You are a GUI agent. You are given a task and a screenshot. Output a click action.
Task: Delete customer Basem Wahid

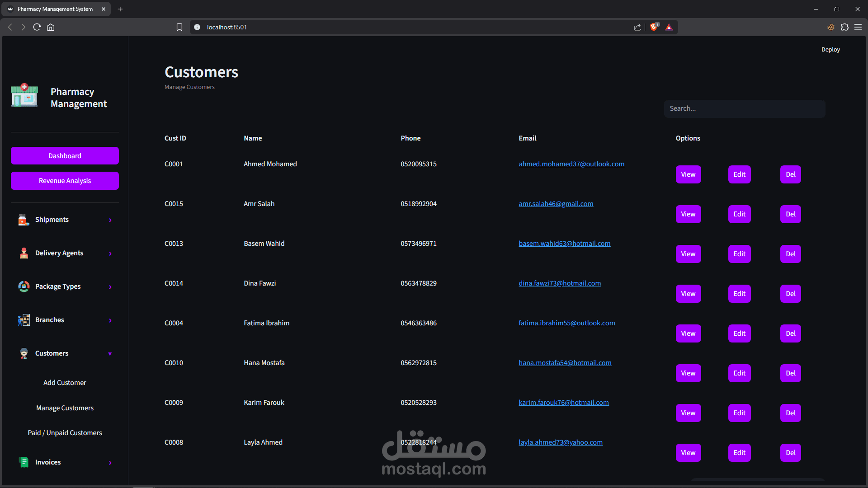(x=791, y=254)
